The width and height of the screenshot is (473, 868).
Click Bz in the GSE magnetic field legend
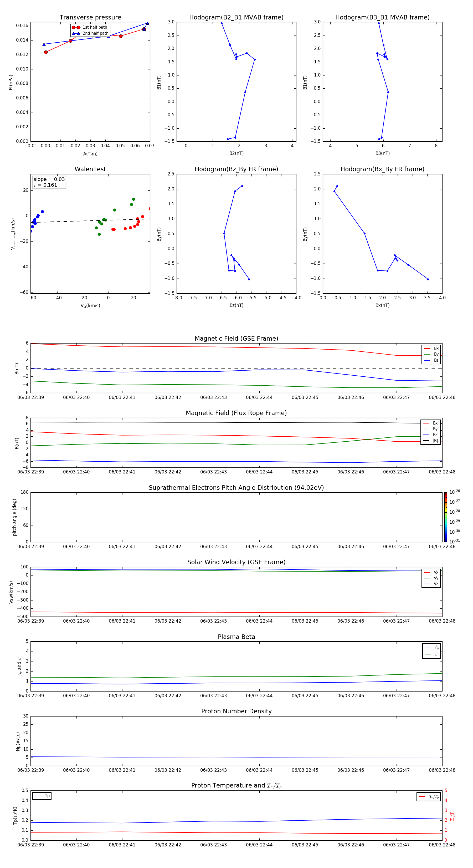tap(431, 360)
